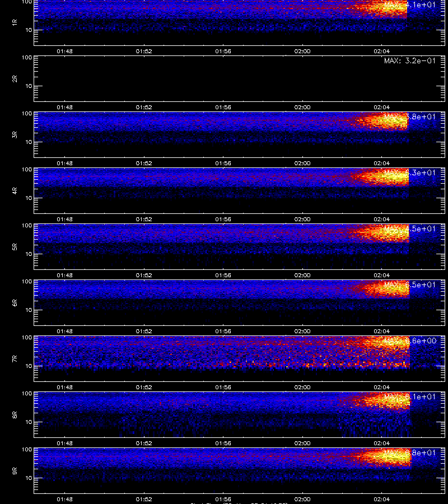The image size is (448, 504).
Task: Click the 01:52 time label below panel 2R
Action: pyautogui.click(x=144, y=108)
